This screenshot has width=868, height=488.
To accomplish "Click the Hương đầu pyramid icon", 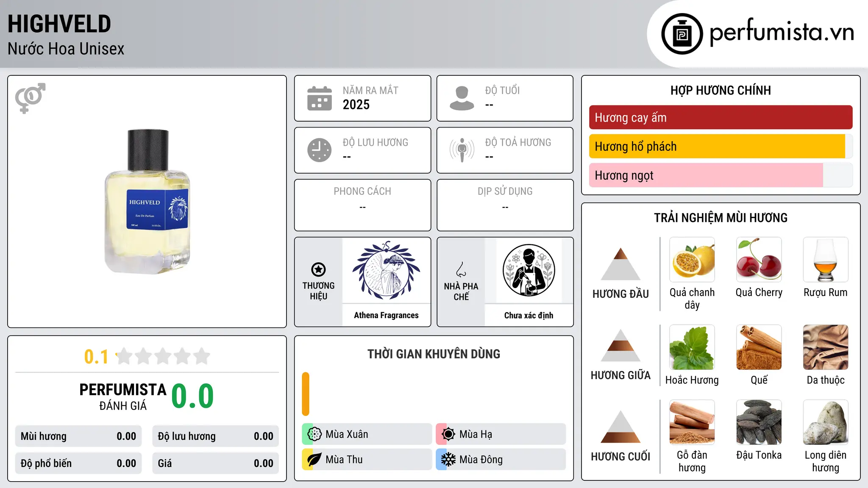I will (x=620, y=264).
